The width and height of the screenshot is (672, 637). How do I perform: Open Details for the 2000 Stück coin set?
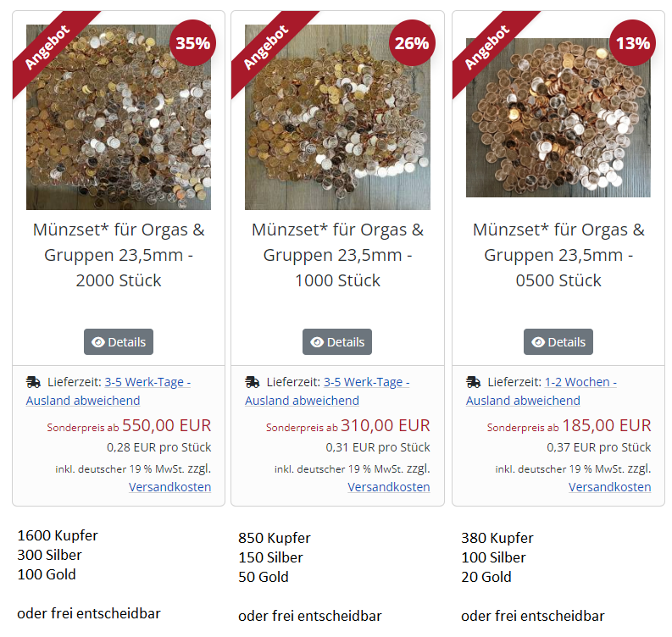[x=119, y=342]
